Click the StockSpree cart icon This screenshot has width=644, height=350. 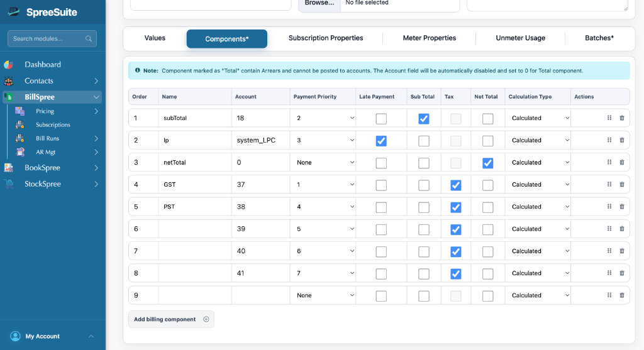[9, 184]
